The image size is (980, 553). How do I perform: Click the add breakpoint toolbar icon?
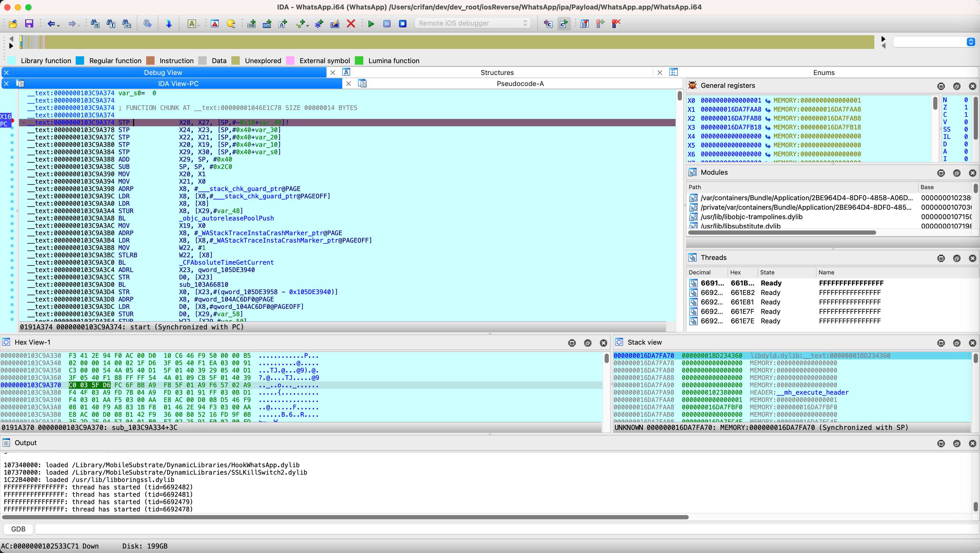coord(600,24)
